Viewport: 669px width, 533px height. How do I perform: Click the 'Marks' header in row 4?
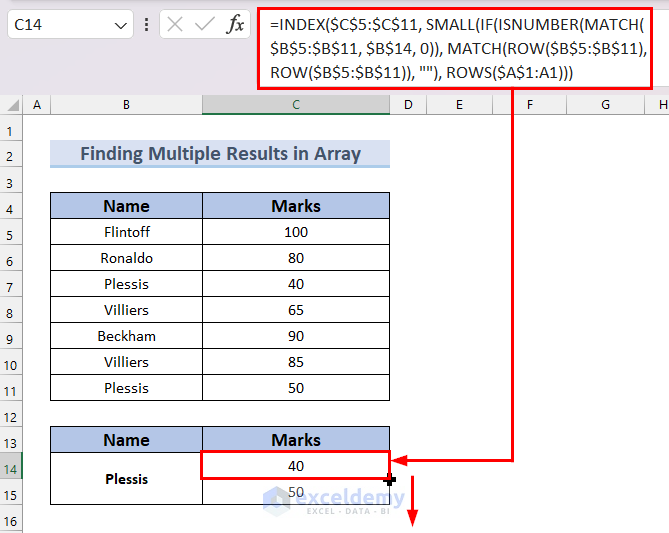(296, 206)
